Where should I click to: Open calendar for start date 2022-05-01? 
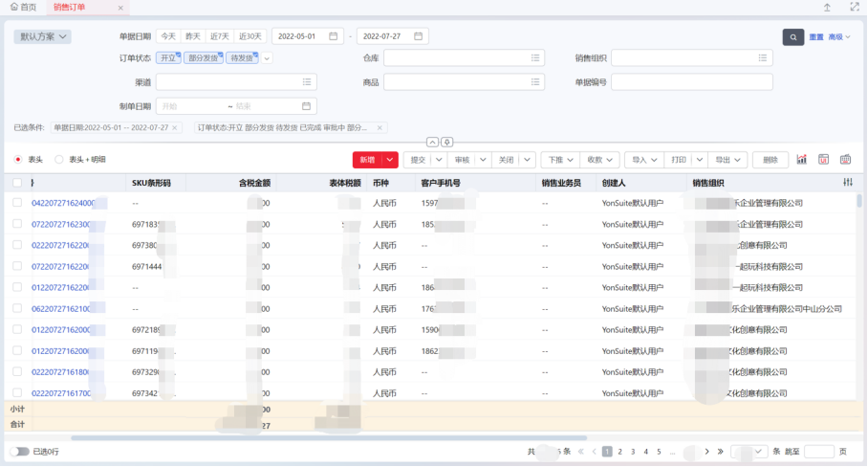(x=334, y=36)
